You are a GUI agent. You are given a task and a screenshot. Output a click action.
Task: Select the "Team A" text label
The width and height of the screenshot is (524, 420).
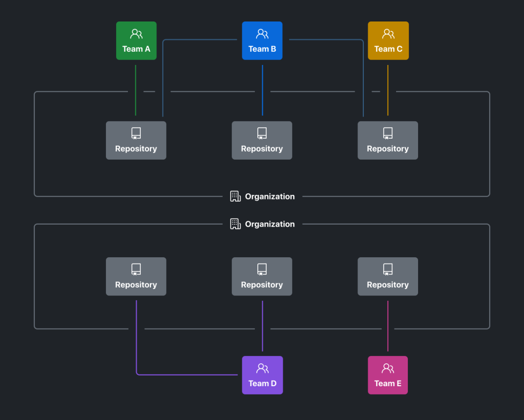pos(136,49)
